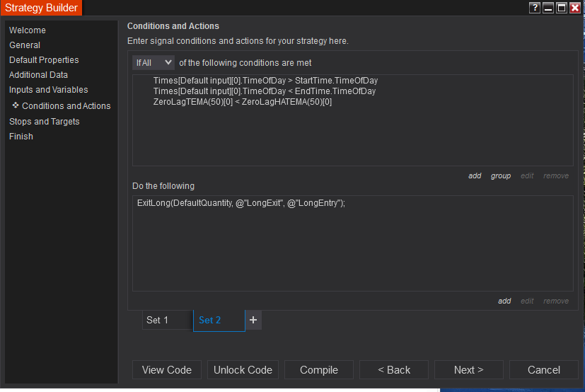Screen dimensions: 585x392
Task: Select the Set 2 tab
Action: [x=219, y=320]
